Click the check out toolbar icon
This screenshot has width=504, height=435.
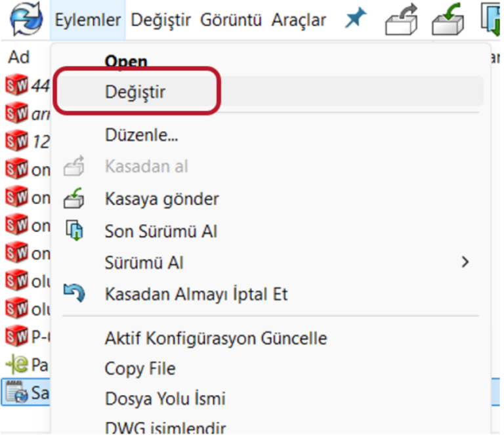point(401,21)
